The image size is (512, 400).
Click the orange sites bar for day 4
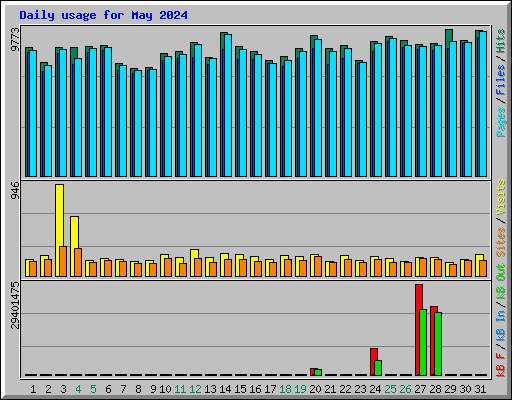point(78,262)
